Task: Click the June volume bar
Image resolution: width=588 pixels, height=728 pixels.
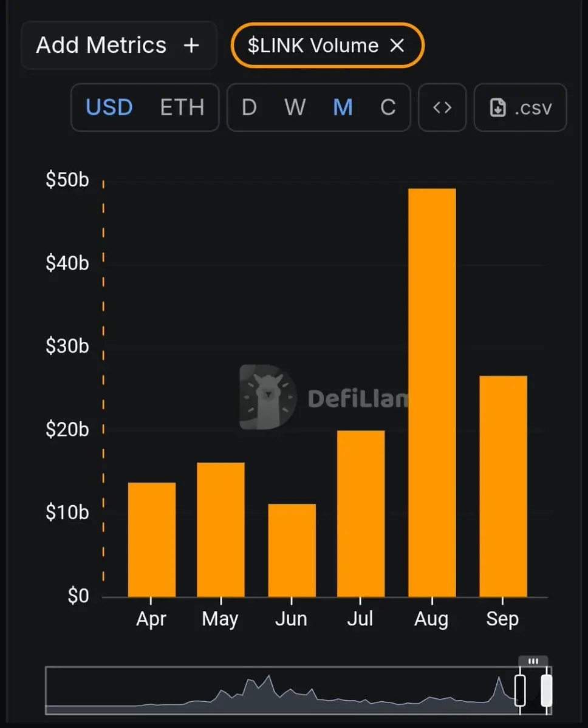Action: coord(292,550)
